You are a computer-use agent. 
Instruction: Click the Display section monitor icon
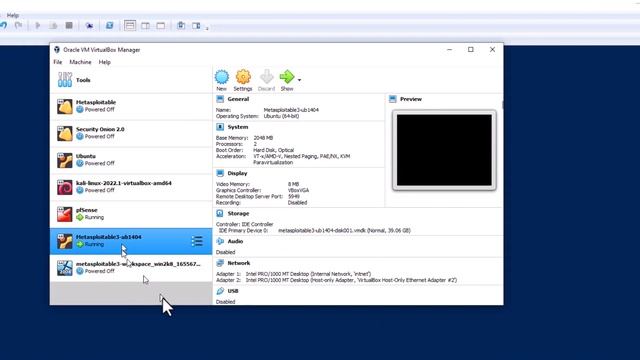220,173
